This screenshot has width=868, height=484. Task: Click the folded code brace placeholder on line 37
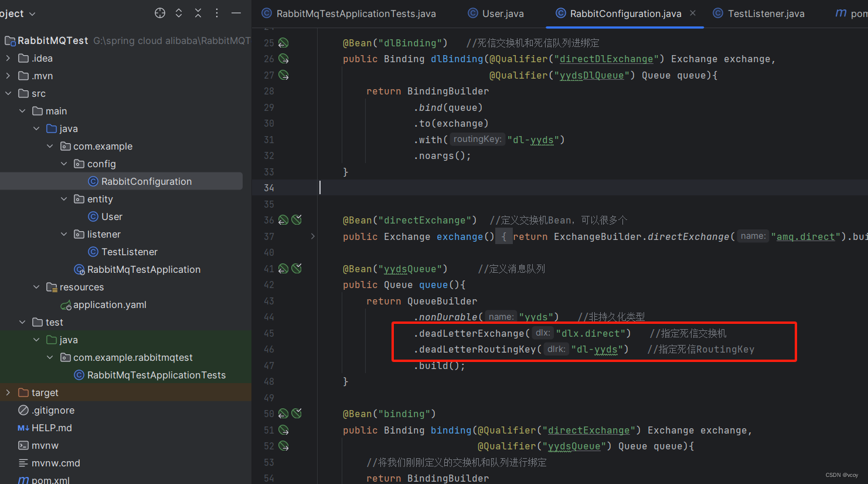(504, 236)
